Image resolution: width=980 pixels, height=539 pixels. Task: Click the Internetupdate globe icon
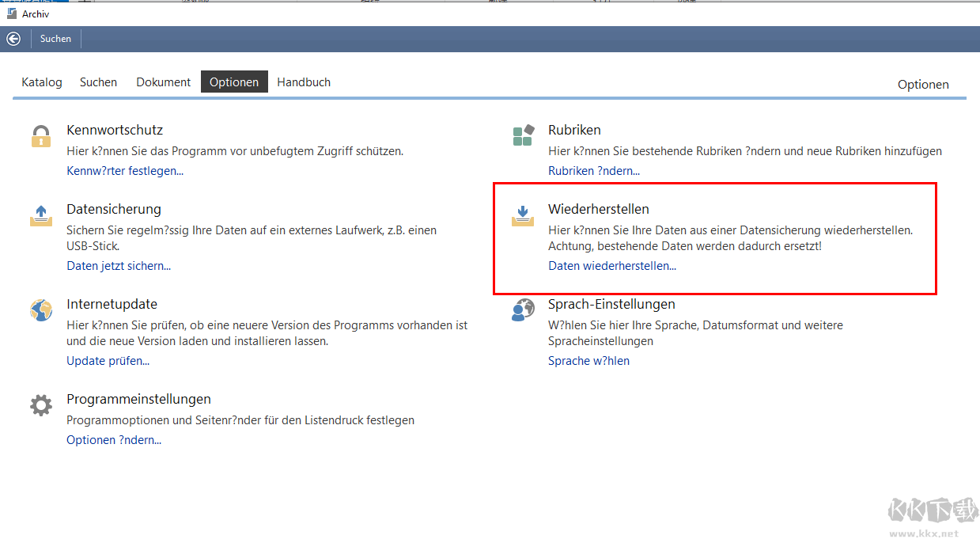click(x=40, y=309)
